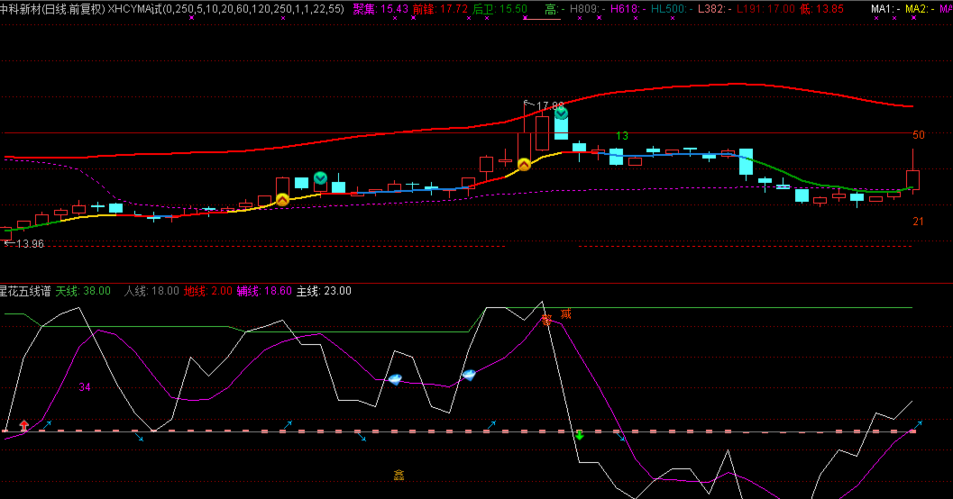Screen dimensions: 953x499
Task: Click the green number 13 on the price chart
Action: pyautogui.click(x=622, y=136)
